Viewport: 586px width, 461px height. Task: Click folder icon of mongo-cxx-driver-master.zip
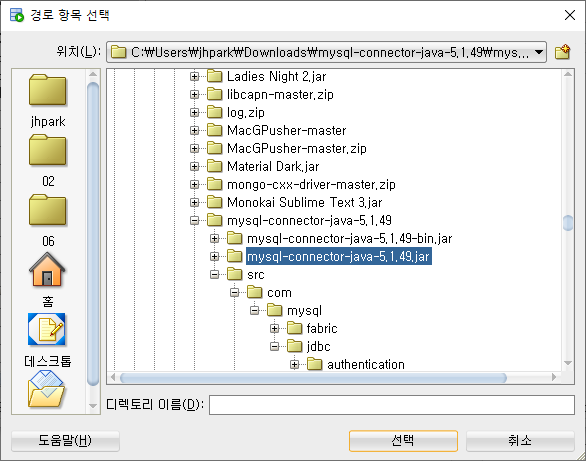tap(215, 184)
